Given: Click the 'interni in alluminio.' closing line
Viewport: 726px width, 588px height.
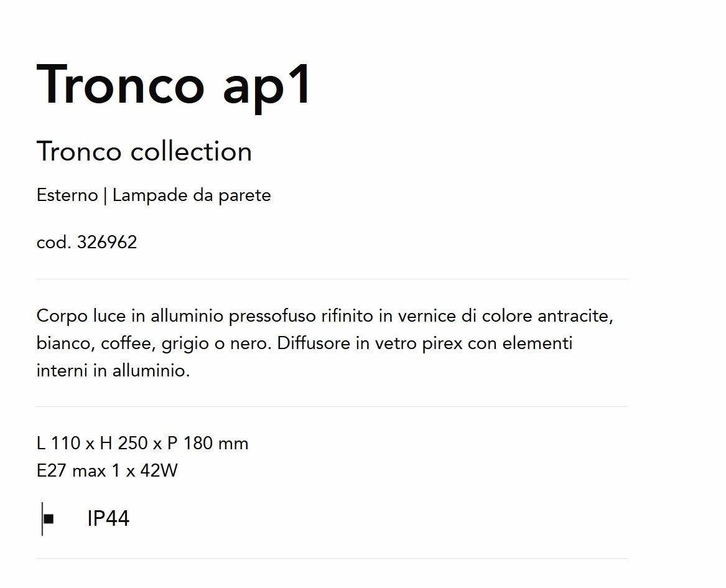Looking at the screenshot, I should [x=113, y=370].
